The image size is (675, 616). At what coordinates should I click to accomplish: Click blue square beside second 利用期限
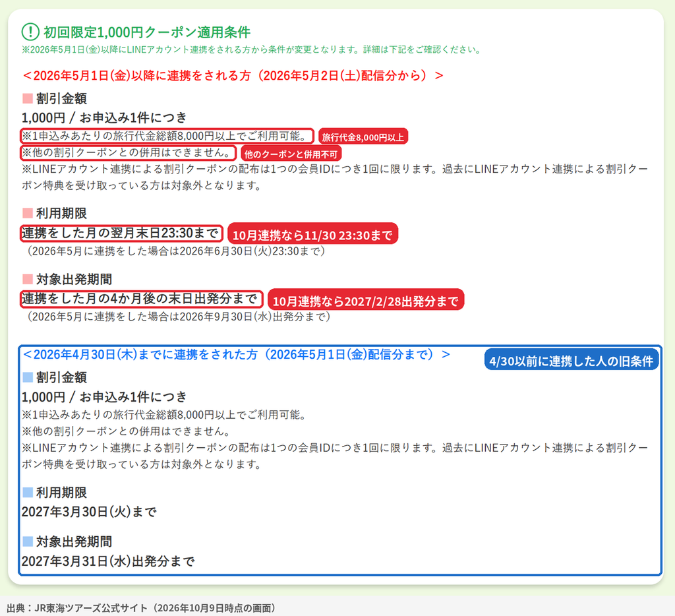tap(28, 493)
